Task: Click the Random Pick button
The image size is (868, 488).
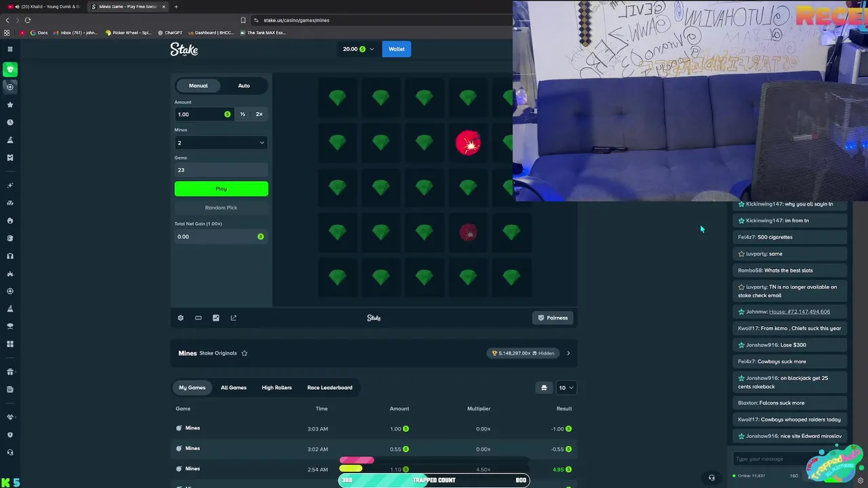Action: pos(221,207)
